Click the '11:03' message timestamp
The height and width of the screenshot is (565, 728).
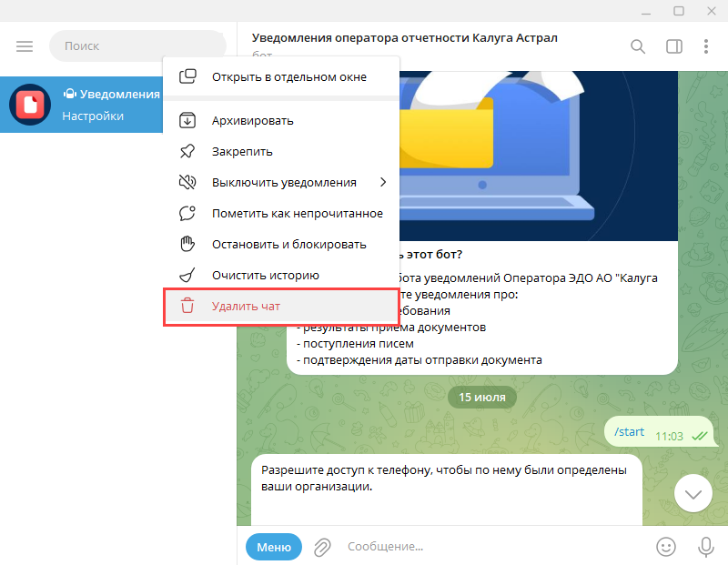[669, 437]
